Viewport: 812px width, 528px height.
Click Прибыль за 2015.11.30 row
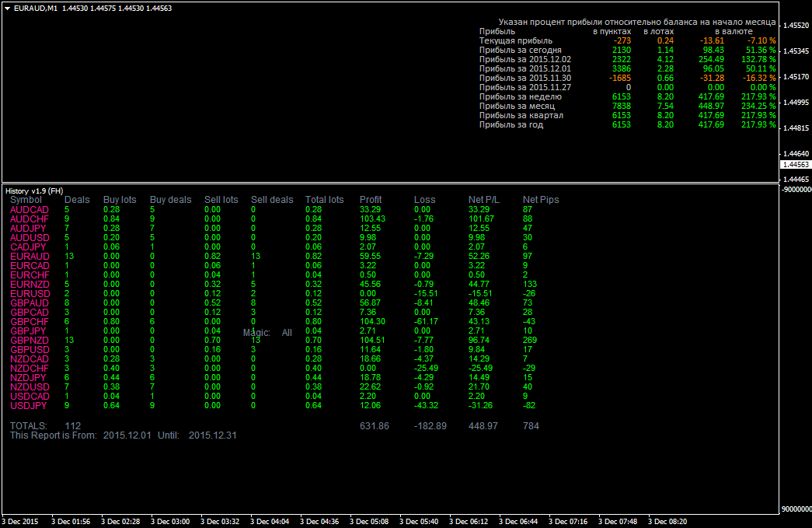pos(628,79)
